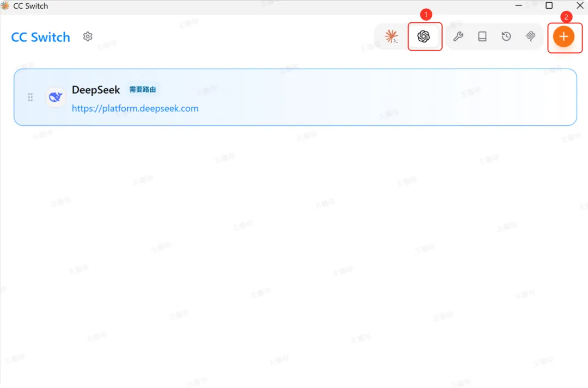588x388 pixels.
Task: Click the 需要路由 badge
Action: 143,90
